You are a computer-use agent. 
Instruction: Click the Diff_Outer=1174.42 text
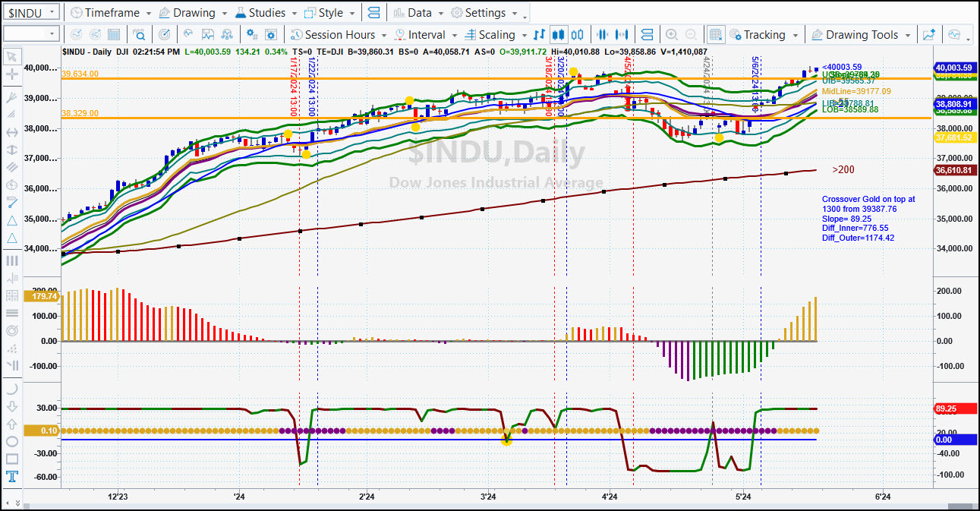click(x=858, y=238)
